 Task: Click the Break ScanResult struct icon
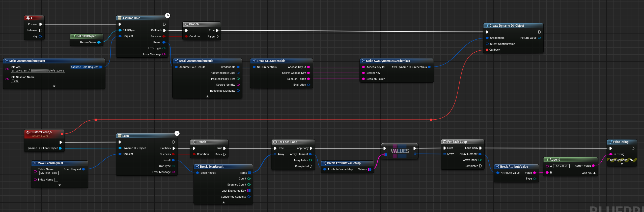click(198, 167)
